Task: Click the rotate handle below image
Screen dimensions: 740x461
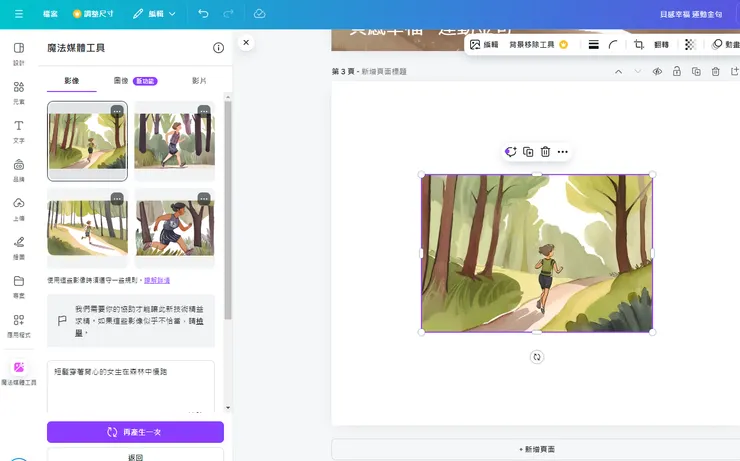Action: [537, 357]
